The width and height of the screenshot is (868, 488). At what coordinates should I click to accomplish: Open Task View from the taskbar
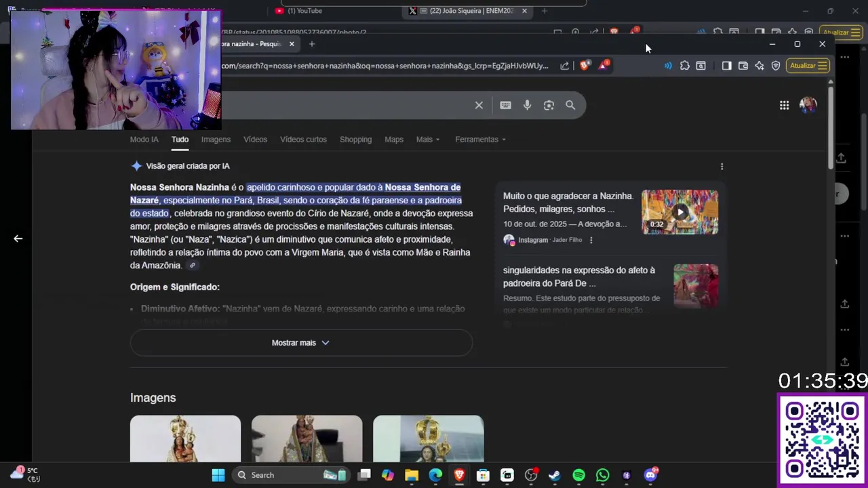(364, 475)
